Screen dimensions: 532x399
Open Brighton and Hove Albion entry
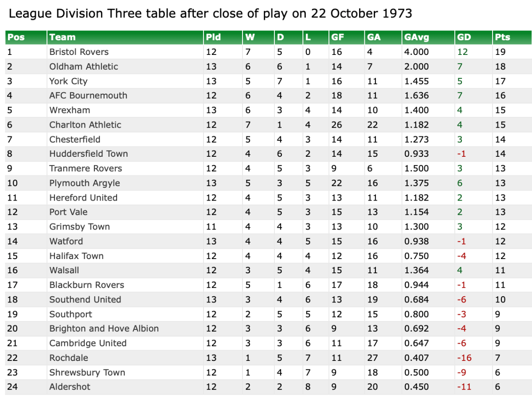tap(104, 329)
